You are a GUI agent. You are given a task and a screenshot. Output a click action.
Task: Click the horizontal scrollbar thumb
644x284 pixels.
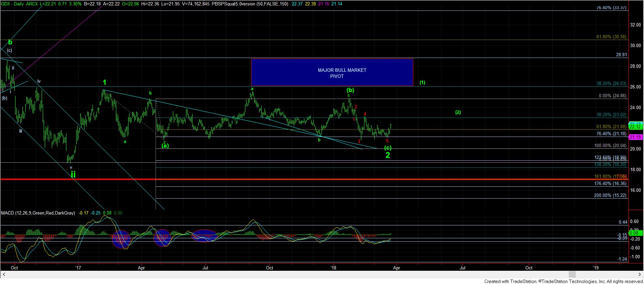(x=572, y=274)
